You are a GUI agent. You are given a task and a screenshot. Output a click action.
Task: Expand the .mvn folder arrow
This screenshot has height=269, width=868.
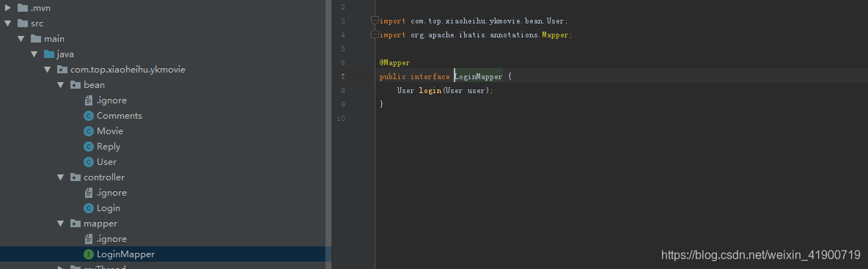[x=8, y=8]
